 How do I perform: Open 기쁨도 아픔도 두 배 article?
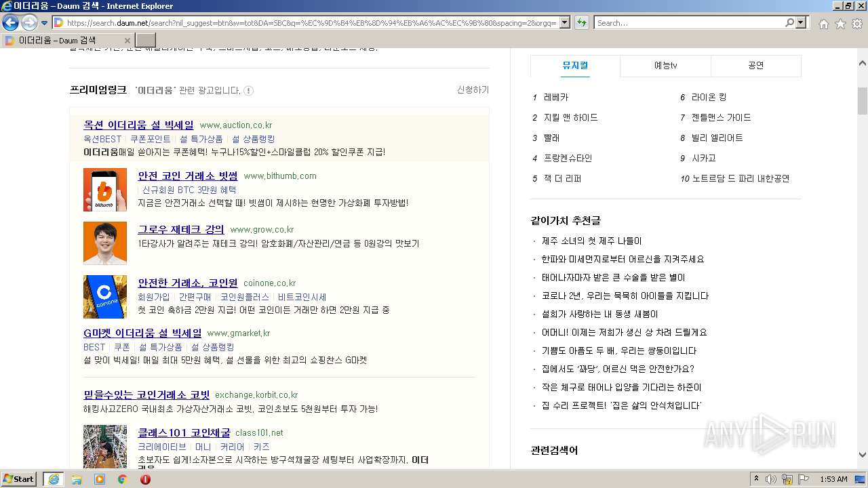click(619, 350)
